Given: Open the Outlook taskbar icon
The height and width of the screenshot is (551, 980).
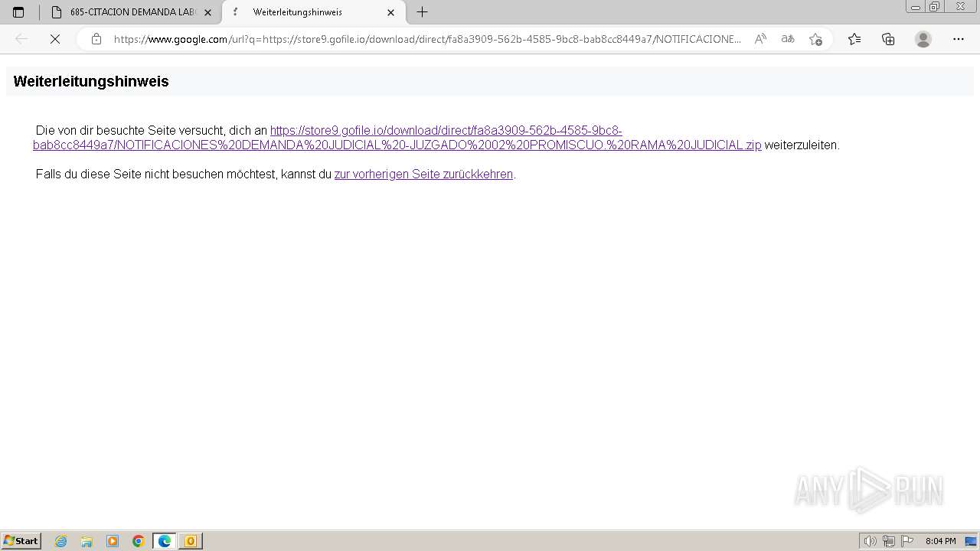Looking at the screenshot, I should click(x=191, y=541).
